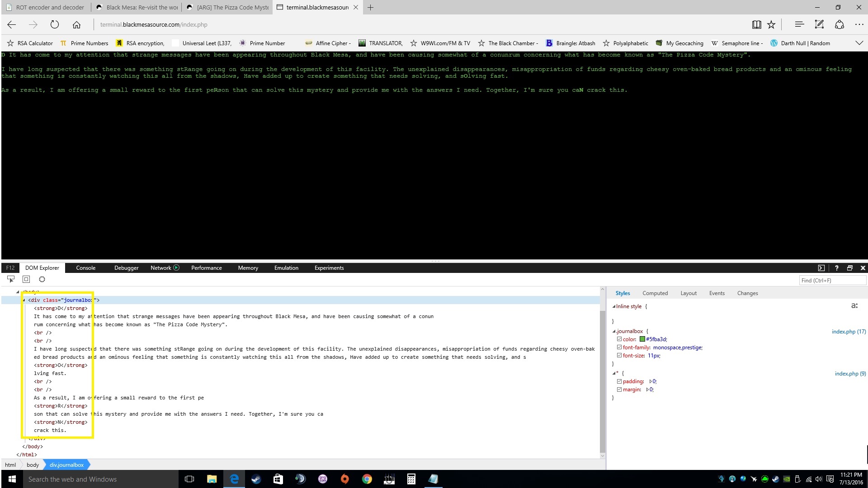Collapse the .journalbox style rule

click(614, 332)
